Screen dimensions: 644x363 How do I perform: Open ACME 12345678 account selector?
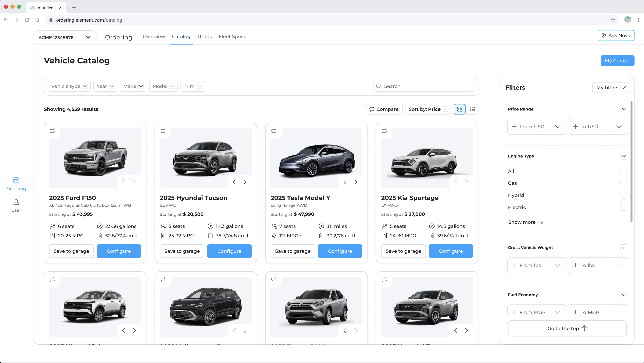tap(65, 38)
